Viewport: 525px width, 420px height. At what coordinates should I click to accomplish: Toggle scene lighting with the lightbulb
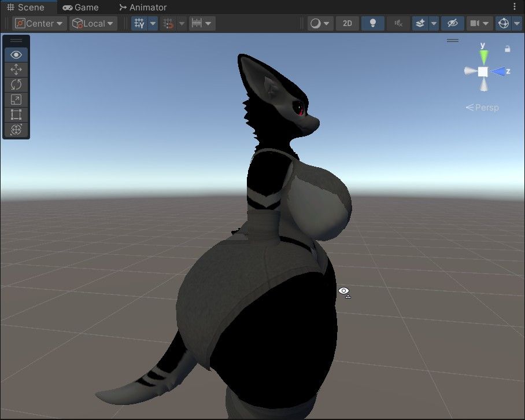tap(373, 24)
